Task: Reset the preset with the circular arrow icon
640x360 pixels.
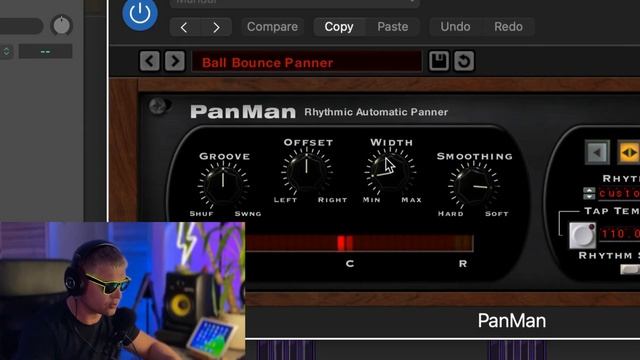Action: tap(464, 61)
